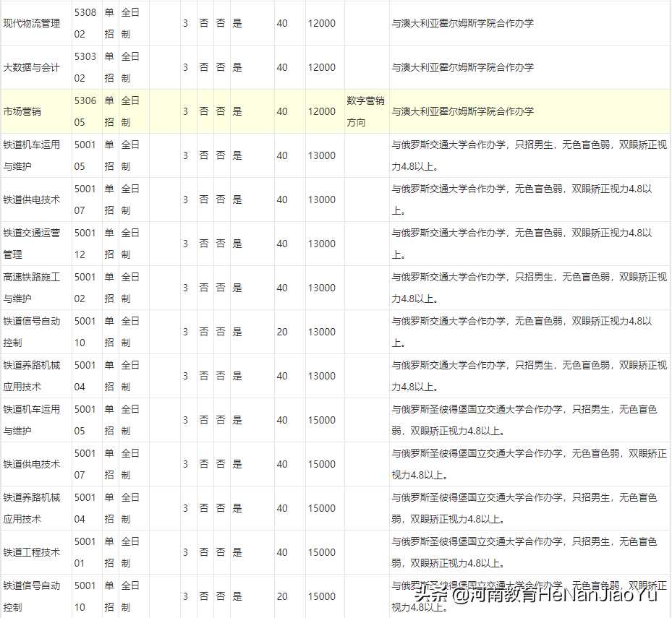Click a 单招 admission type cell
The width and height of the screenshot is (672, 618).
click(x=109, y=22)
